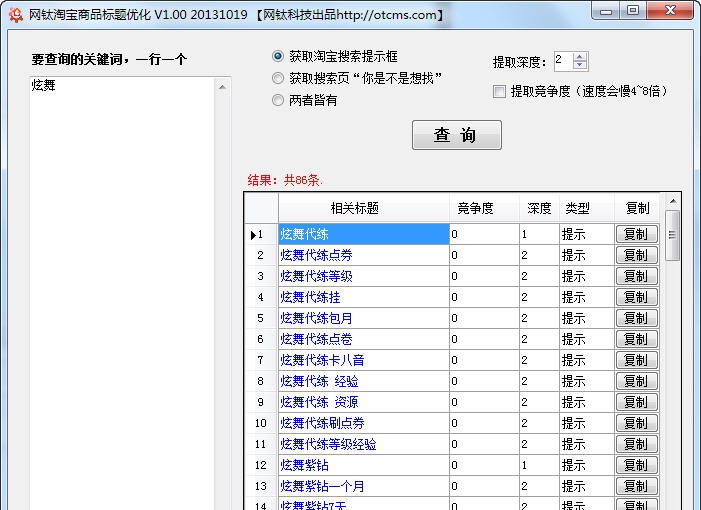Click the 深度 cell of row 炫舞紫钻
Screen dimensions: 701x510
point(539,465)
